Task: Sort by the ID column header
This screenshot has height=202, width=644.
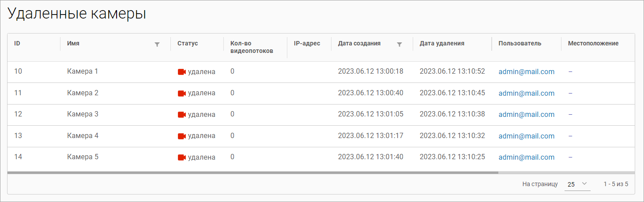Action: (x=17, y=43)
